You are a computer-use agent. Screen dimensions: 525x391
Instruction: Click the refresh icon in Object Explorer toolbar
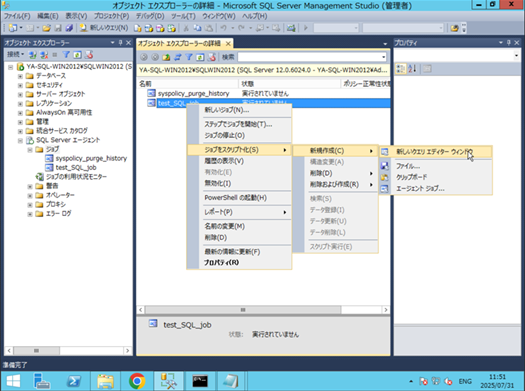tap(77, 55)
